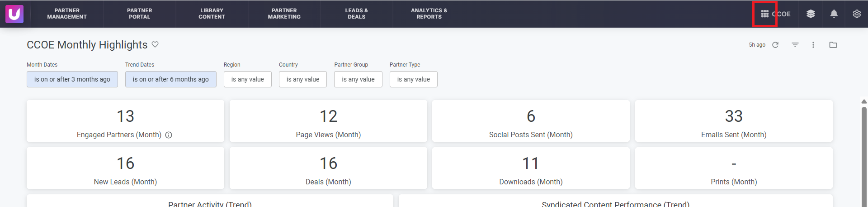Click the CCOE workspace label

(x=781, y=14)
